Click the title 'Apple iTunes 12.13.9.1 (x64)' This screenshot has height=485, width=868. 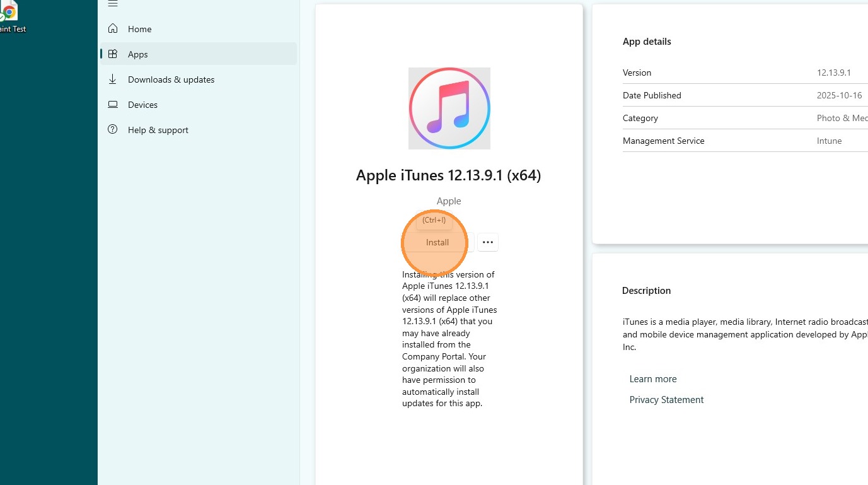coord(449,175)
